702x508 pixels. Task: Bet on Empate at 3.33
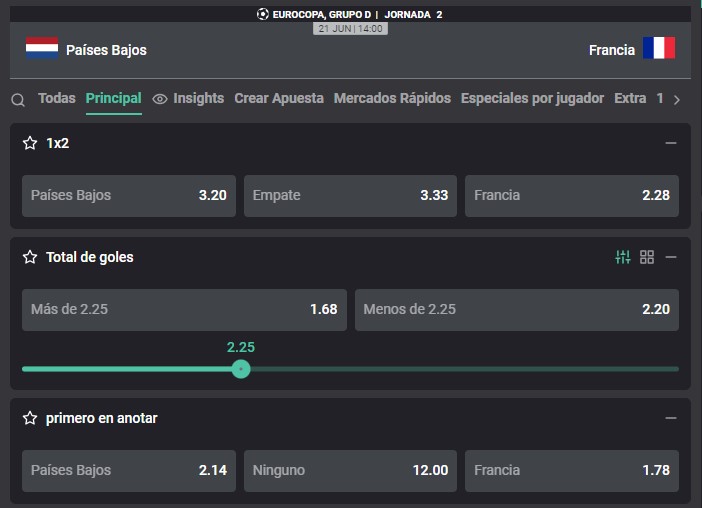(350, 196)
